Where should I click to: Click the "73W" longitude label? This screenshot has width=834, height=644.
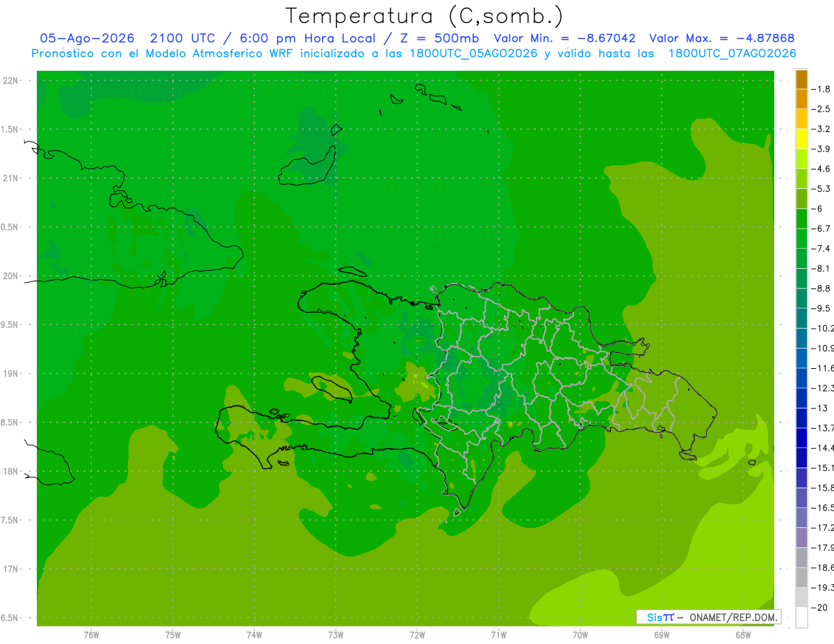pos(336,635)
